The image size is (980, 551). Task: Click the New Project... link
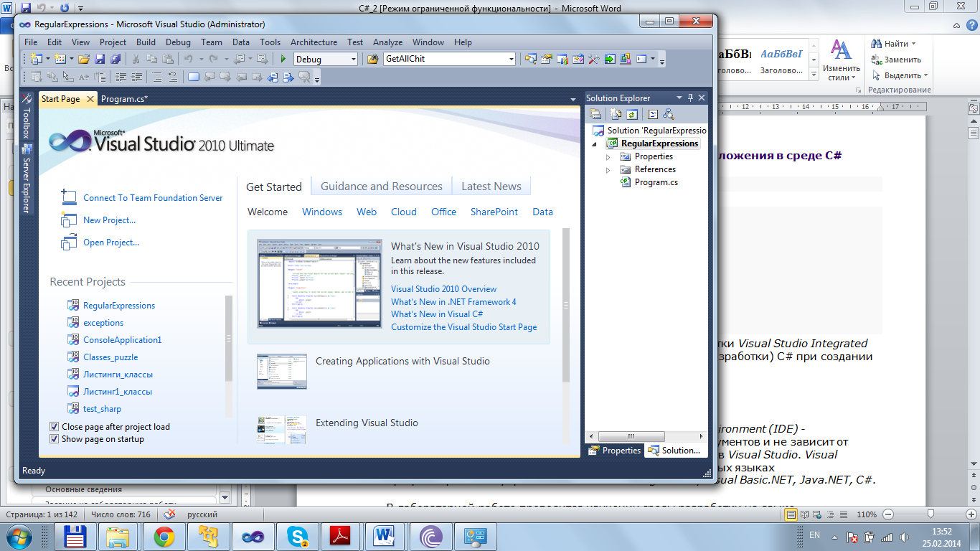[x=109, y=220]
